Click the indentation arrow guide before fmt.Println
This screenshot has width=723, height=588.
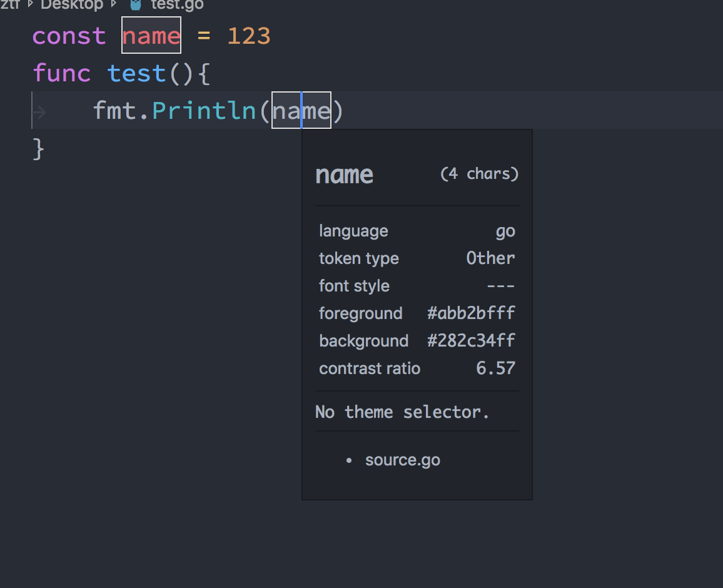39,110
